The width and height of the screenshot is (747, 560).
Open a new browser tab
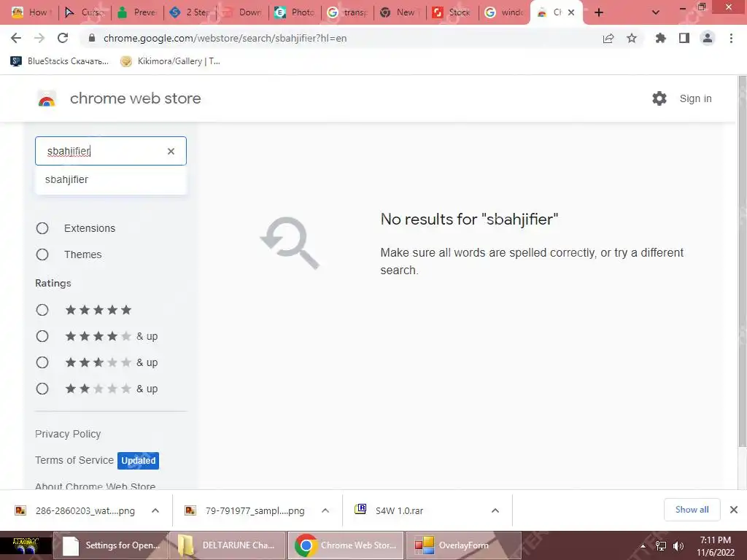pyautogui.click(x=599, y=12)
